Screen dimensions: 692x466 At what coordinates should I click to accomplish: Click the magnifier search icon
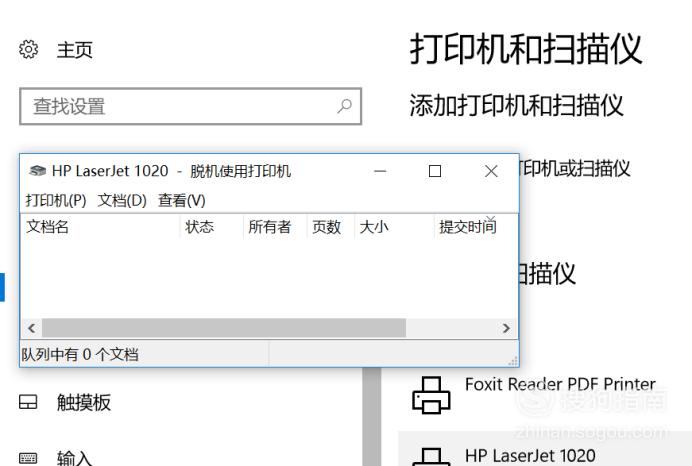345,106
